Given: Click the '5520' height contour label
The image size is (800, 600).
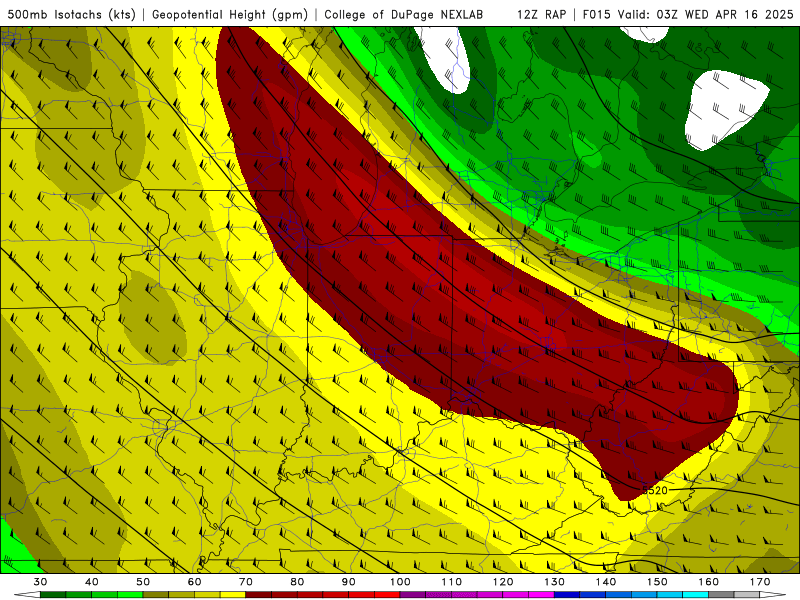Looking at the screenshot, I should coord(655,490).
